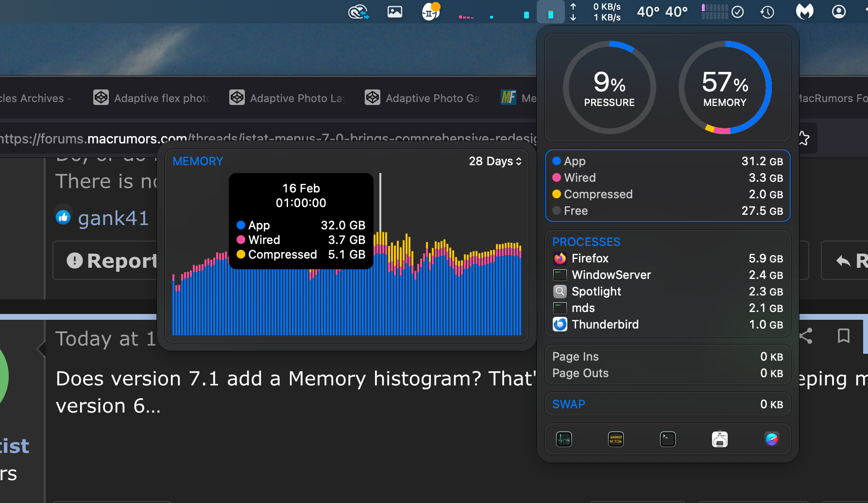Click the checkmark circle menu bar icon
Image resolution: width=868 pixels, height=503 pixels.
pyautogui.click(x=738, y=12)
